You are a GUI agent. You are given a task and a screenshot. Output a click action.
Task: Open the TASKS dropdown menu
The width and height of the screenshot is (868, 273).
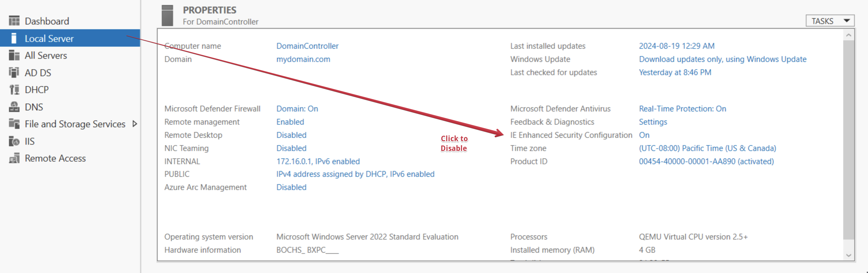click(830, 21)
